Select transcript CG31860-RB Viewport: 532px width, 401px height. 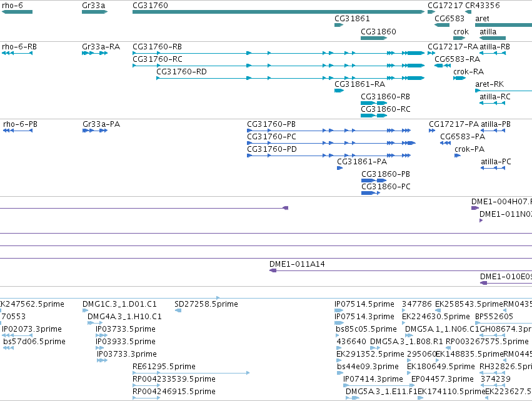point(386,97)
